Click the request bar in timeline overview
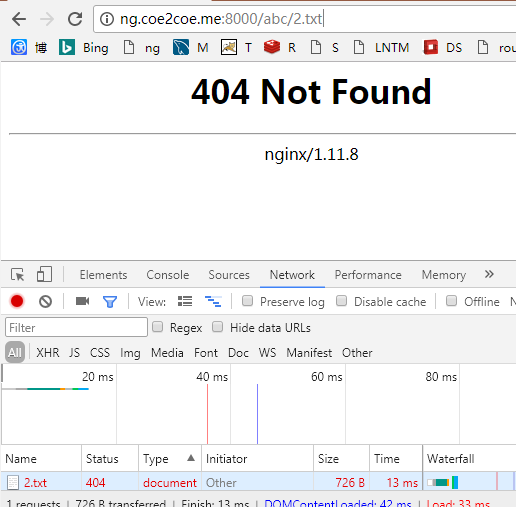The width and height of the screenshot is (516, 507). 45,389
